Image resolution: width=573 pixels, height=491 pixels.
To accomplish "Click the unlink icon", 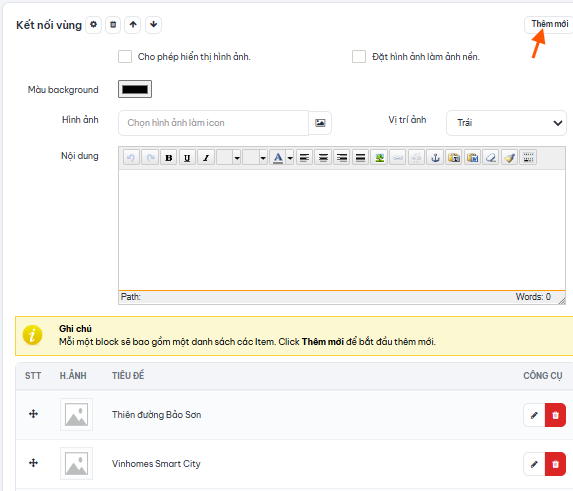I will click(x=417, y=157).
